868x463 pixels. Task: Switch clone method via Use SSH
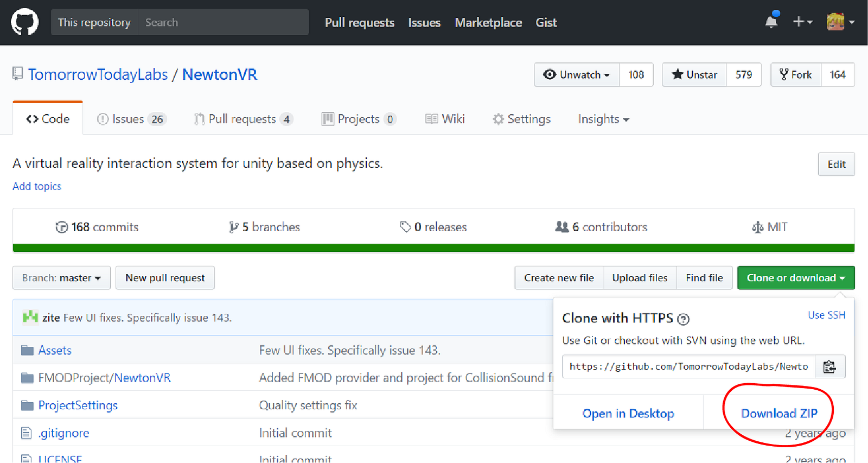click(826, 315)
